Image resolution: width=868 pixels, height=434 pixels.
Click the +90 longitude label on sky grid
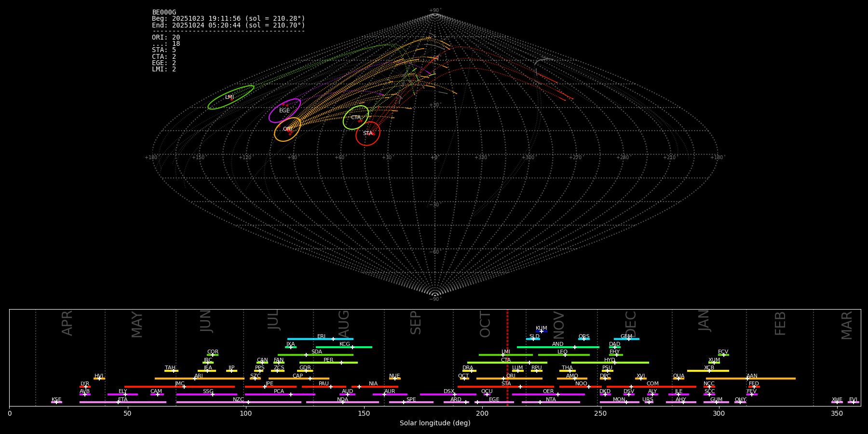coord(292,157)
